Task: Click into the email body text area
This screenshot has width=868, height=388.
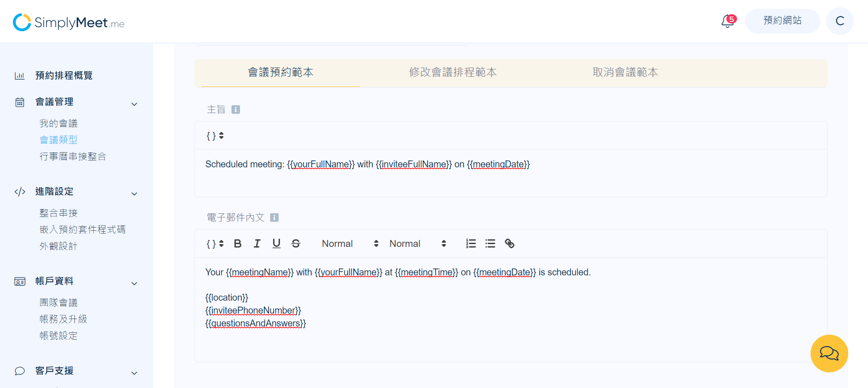Action: point(511,309)
